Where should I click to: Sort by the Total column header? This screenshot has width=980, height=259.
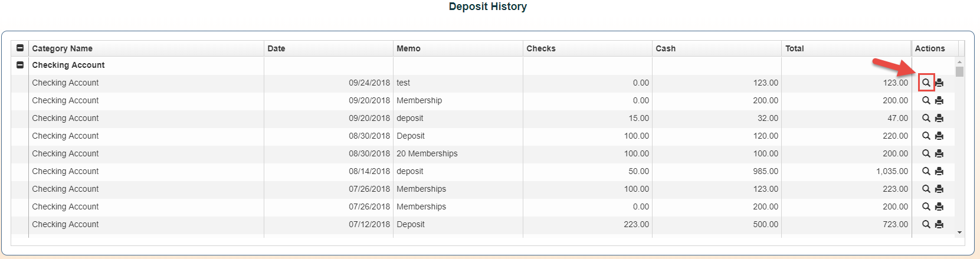[794, 48]
